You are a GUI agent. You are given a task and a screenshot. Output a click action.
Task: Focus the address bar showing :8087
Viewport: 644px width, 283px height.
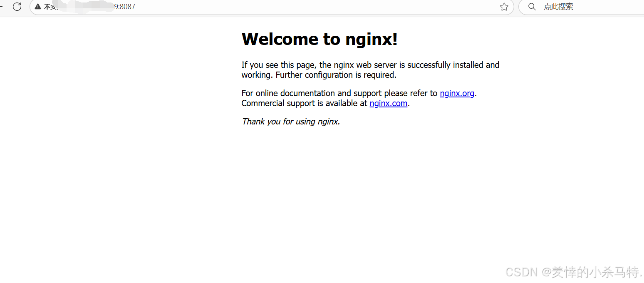[272, 7]
